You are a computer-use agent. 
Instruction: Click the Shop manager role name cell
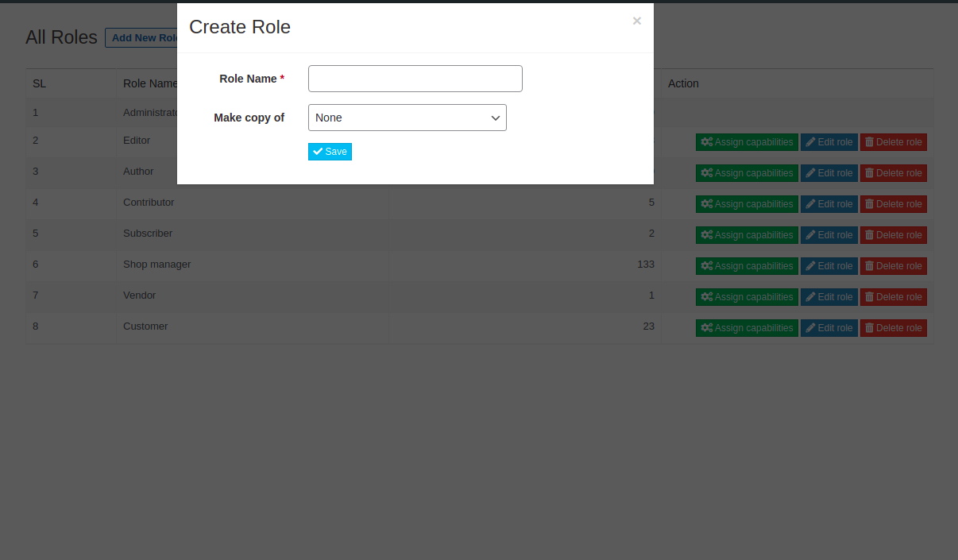point(253,266)
